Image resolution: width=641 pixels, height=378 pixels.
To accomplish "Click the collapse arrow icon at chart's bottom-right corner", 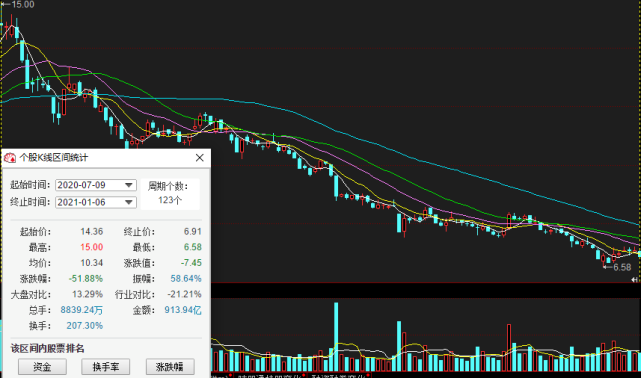I will tap(635, 280).
